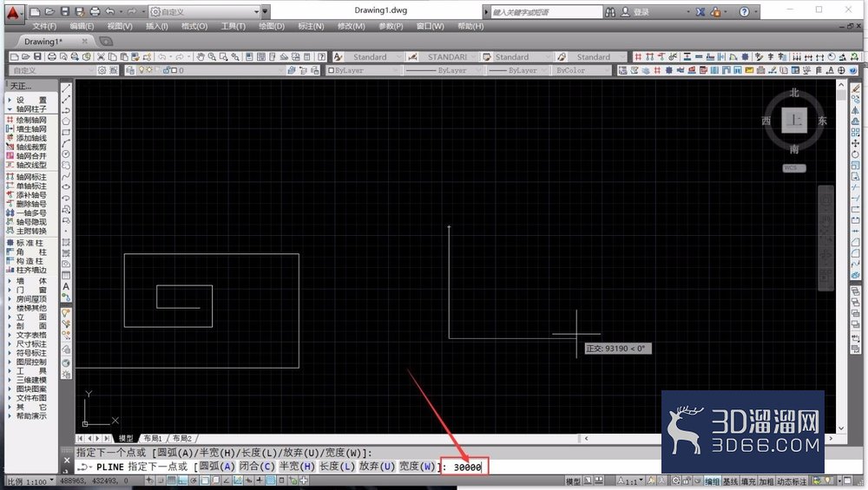Click Undo arrow in quick access toolbar
Screen dimensions: 868x490
click(x=109, y=11)
